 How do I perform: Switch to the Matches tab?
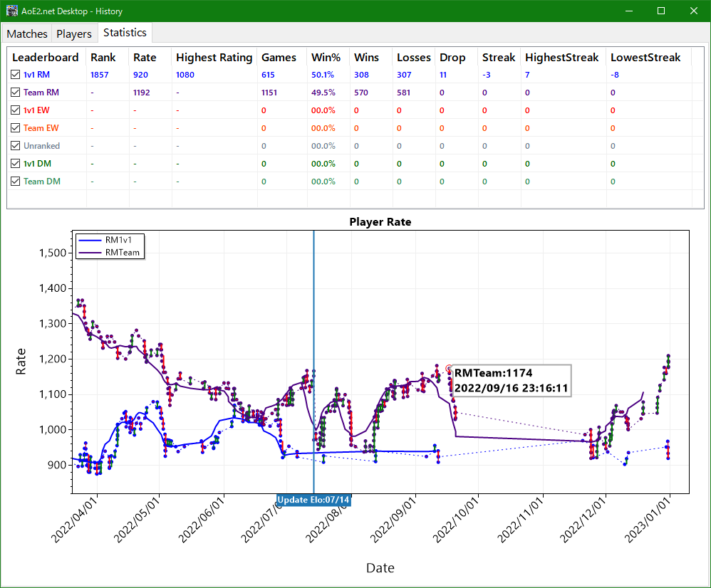pyautogui.click(x=27, y=33)
